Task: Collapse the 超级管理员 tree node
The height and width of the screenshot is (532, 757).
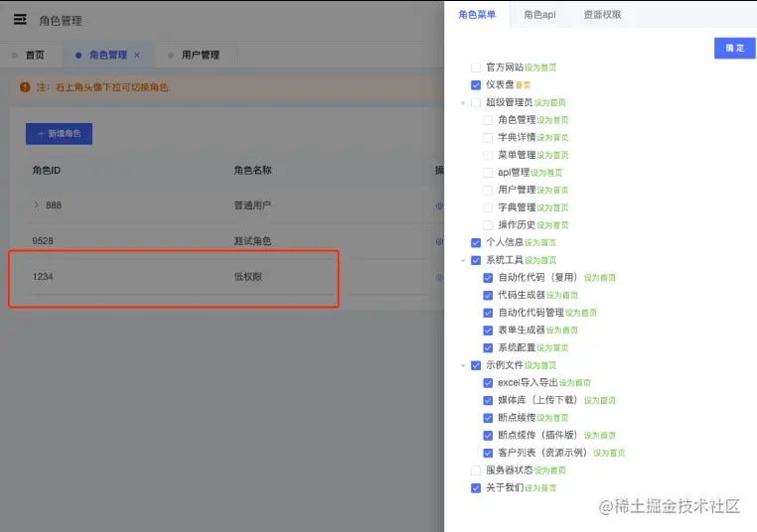Action: [463, 103]
